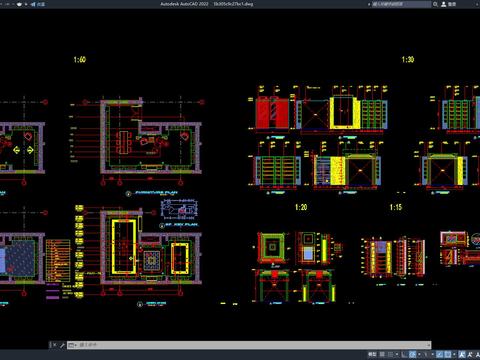The width and height of the screenshot is (480, 360).
Task: Click the title bar search input box
Action: 401,4
